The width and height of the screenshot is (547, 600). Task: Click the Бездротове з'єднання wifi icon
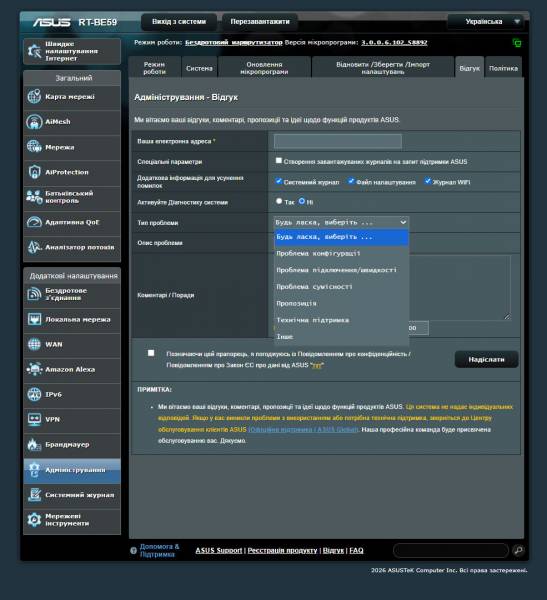[34, 294]
